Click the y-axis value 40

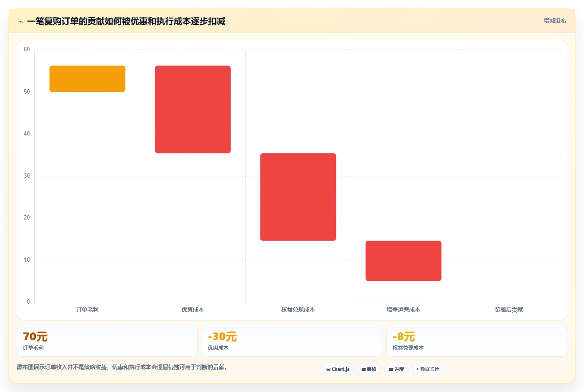[27, 134]
